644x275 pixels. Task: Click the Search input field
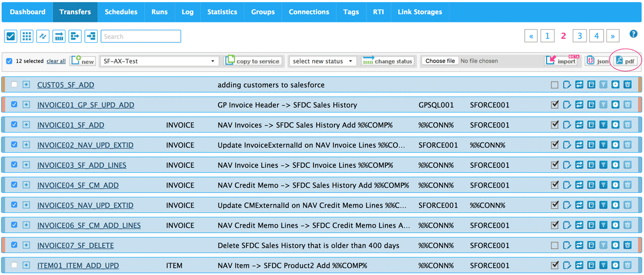pyautogui.click(x=141, y=36)
